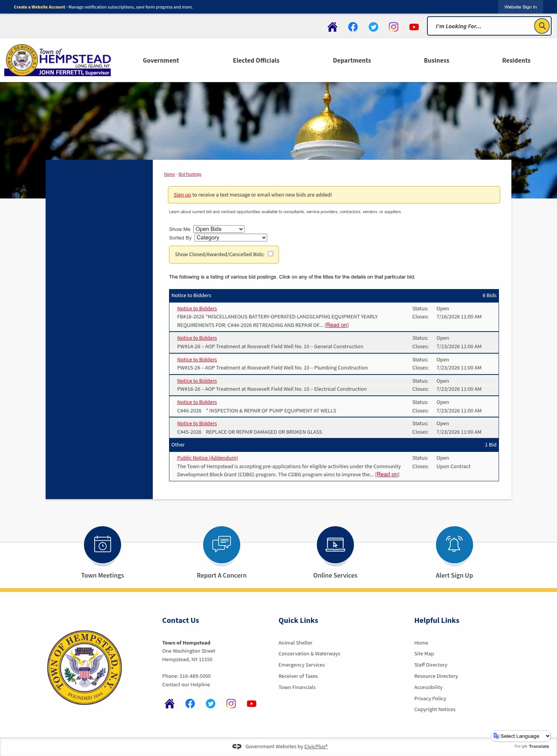Open YouTube icon in top header

[414, 27]
